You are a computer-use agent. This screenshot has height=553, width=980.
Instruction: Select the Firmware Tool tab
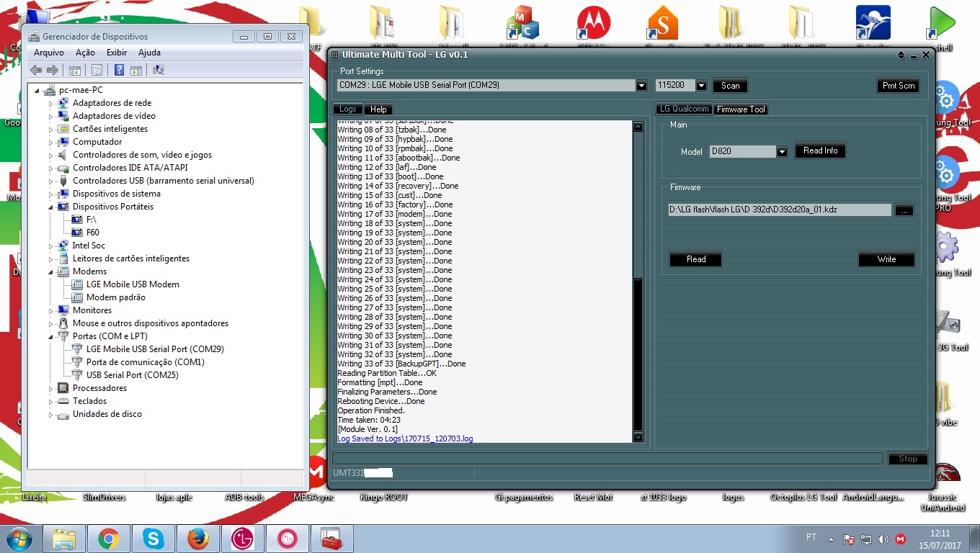741,109
